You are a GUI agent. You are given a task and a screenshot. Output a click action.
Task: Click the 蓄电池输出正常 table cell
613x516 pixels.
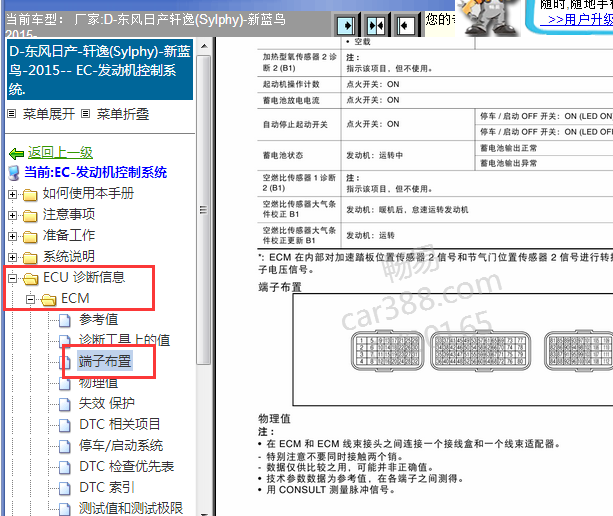point(544,148)
